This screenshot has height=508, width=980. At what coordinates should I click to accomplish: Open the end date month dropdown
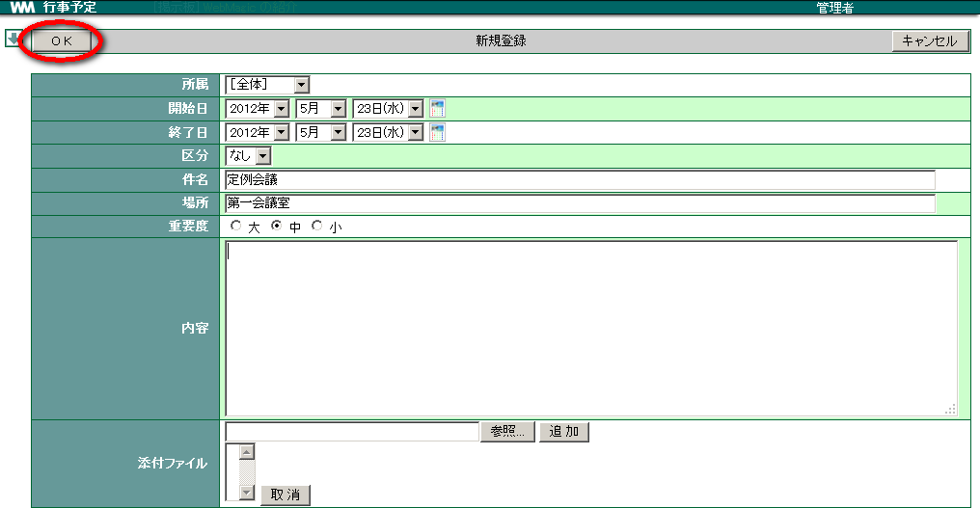320,132
